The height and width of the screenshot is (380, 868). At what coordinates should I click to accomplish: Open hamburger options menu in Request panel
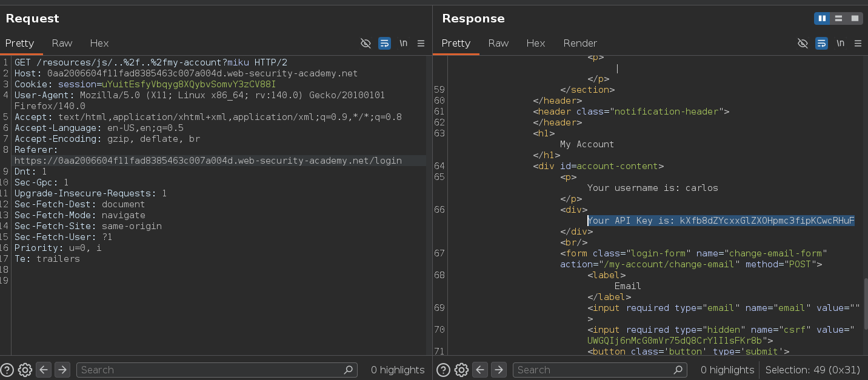tap(421, 43)
